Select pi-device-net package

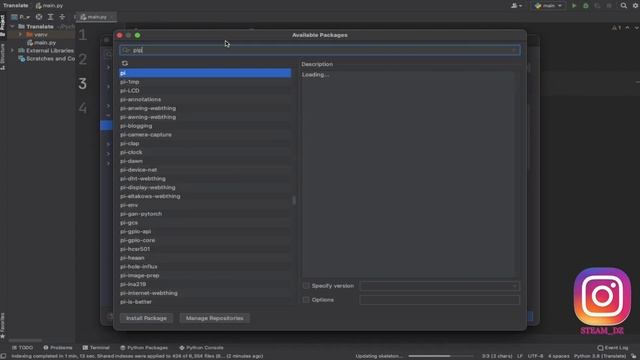(x=205, y=170)
